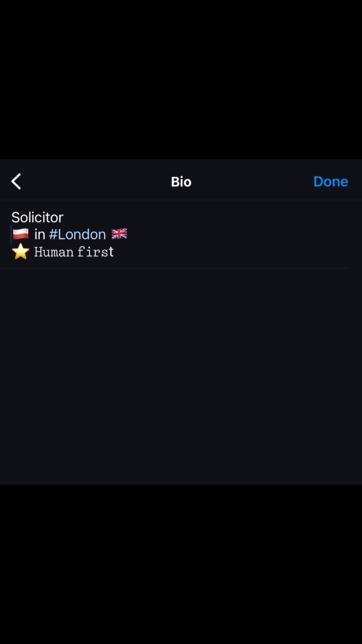This screenshot has width=362, height=644.
Task: Click the Bio header title
Action: 181,182
